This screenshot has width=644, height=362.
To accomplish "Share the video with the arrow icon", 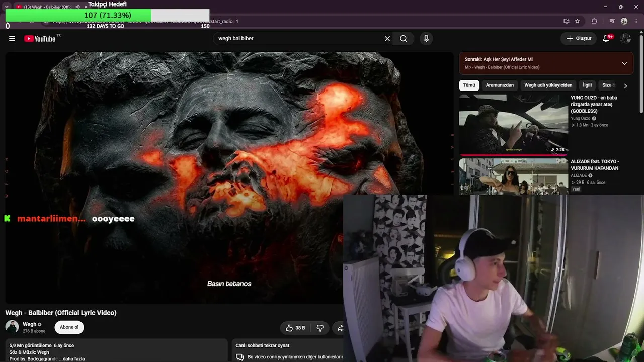I will click(x=340, y=328).
